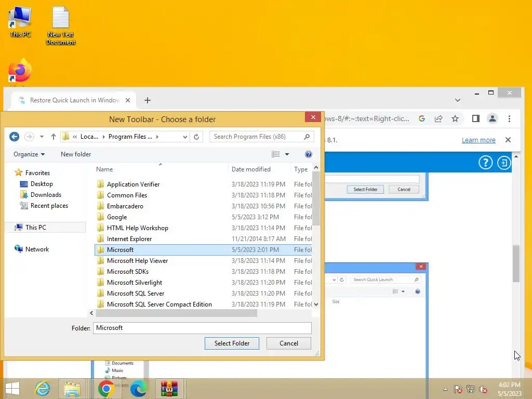
Task: Expand the address bar path dropdown
Action: pos(185,137)
